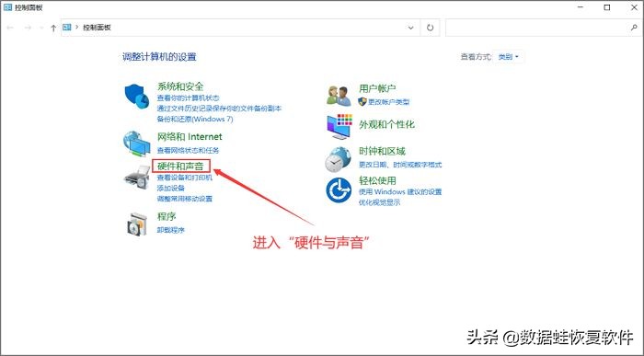Click 控制面板 breadcrumb in address bar
The image size is (644, 356).
click(97, 28)
